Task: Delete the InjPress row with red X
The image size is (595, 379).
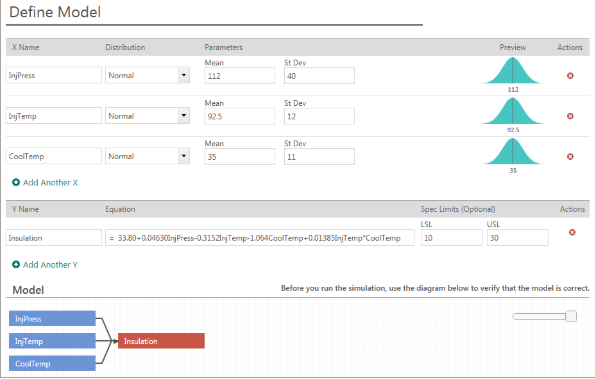Action: click(570, 75)
